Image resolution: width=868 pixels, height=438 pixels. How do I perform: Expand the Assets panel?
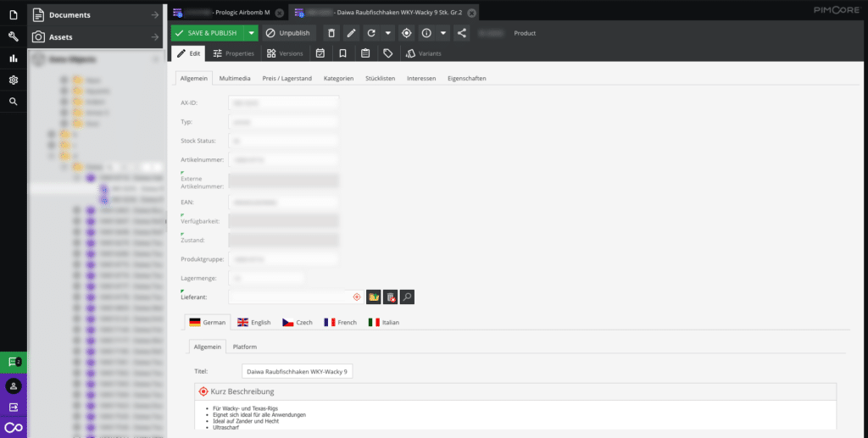[x=96, y=37]
